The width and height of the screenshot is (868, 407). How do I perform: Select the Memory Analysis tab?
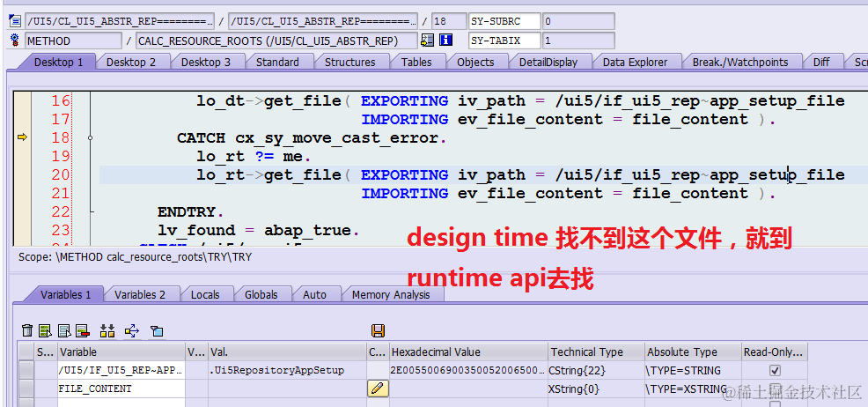coord(391,294)
